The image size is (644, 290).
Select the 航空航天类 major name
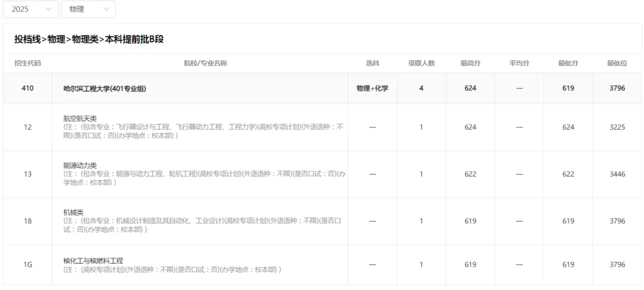point(80,118)
